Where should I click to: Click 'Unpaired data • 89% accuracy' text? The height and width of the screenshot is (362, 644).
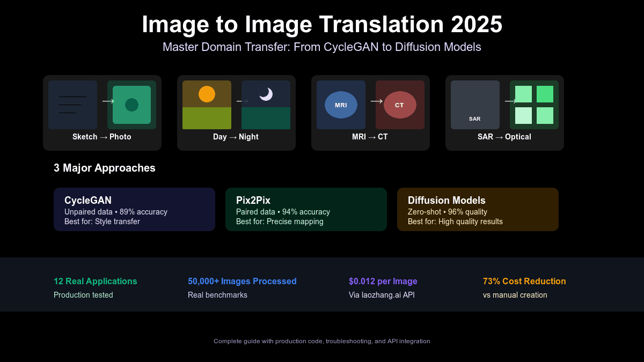(x=116, y=212)
